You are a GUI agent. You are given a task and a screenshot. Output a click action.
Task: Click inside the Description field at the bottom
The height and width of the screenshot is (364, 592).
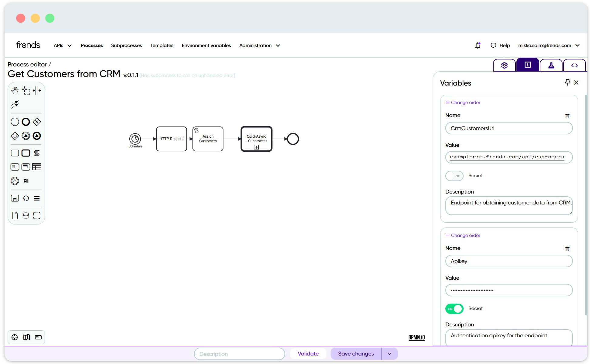239,353
